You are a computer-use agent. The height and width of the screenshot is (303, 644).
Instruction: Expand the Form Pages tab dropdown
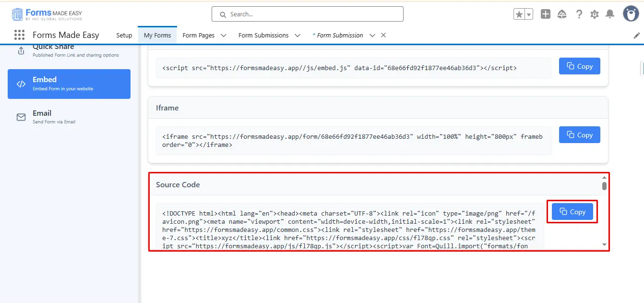click(223, 36)
